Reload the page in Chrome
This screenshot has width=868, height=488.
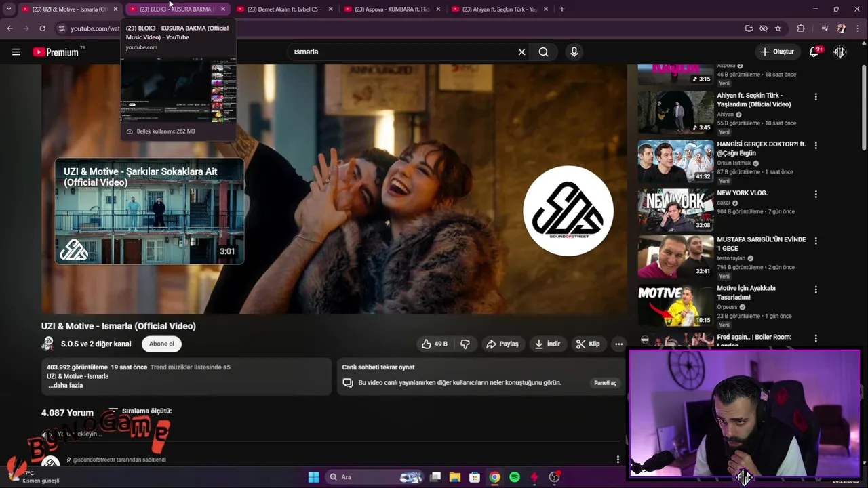(x=42, y=28)
